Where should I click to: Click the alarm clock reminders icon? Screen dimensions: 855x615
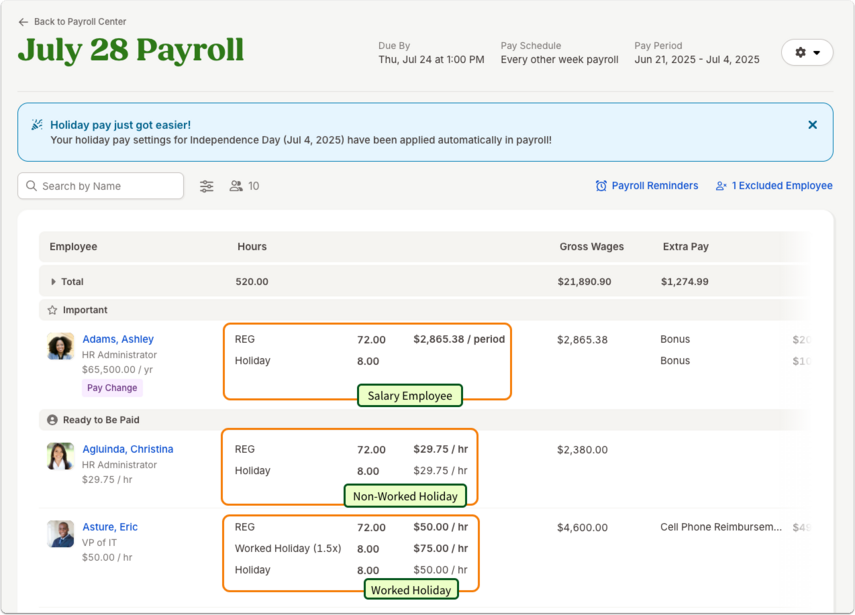click(601, 186)
